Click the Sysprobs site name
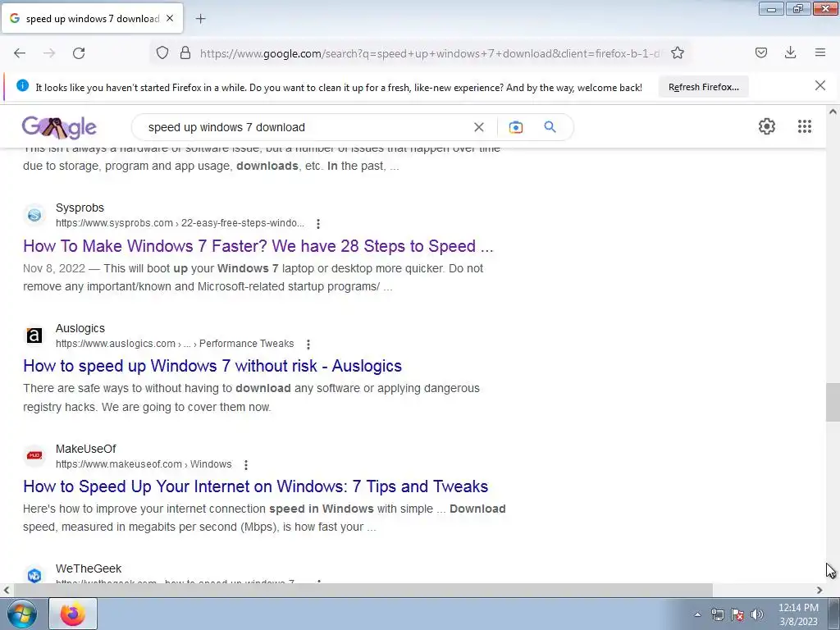The width and height of the screenshot is (840, 630). (x=80, y=208)
